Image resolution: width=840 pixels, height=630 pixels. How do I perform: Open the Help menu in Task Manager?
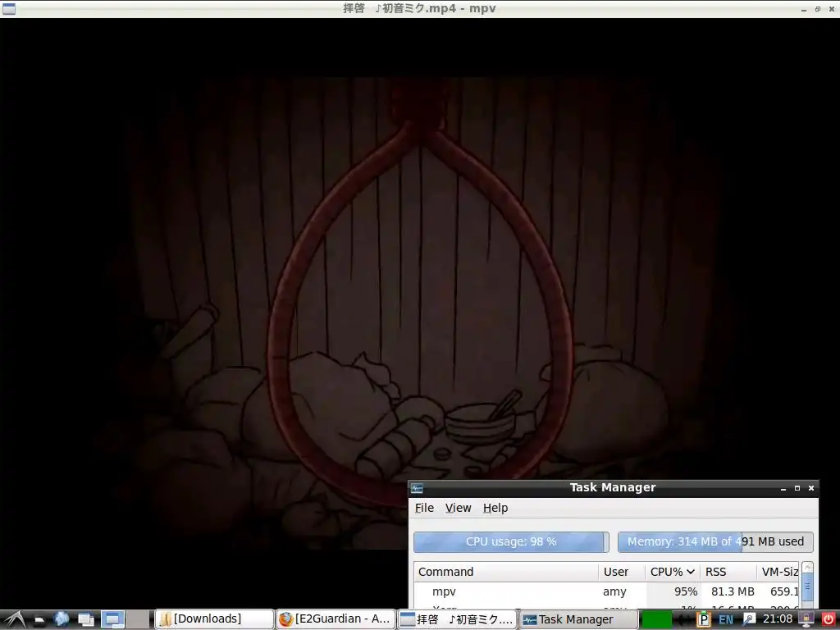point(495,508)
